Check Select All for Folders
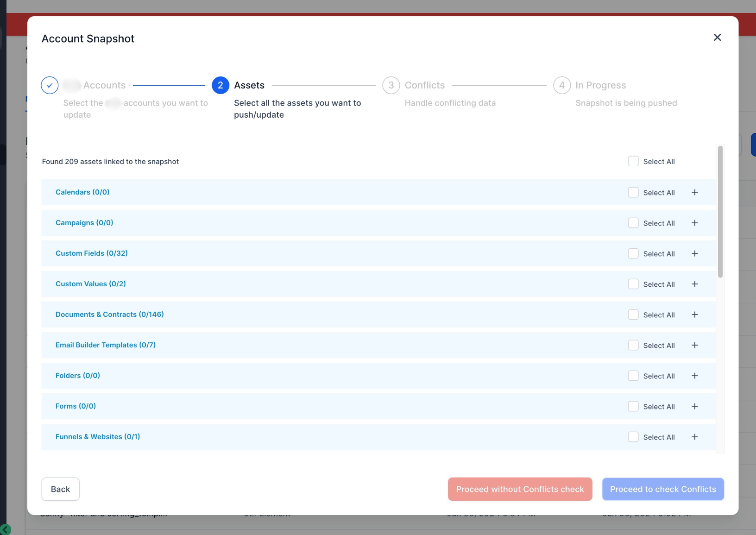 pyautogui.click(x=633, y=376)
